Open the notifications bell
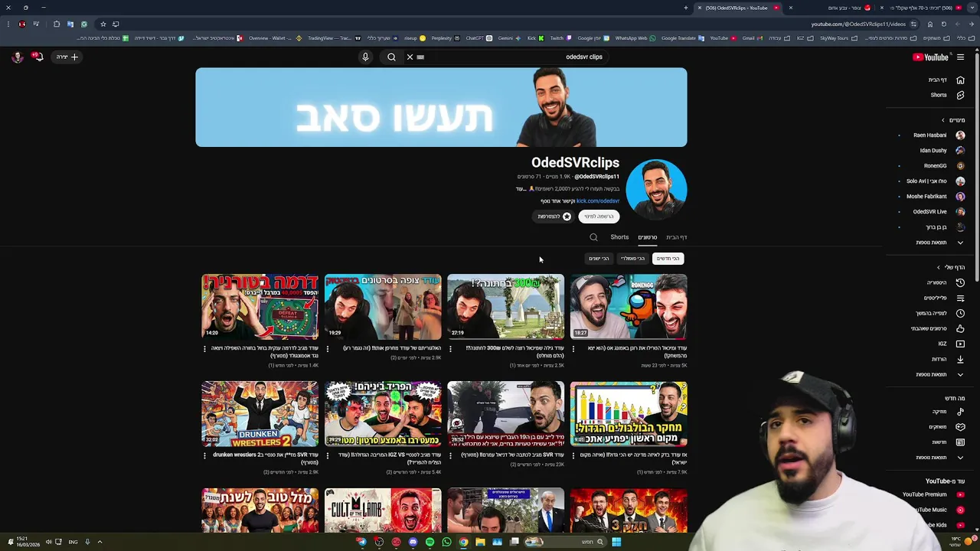This screenshot has width=980, height=551. click(x=37, y=57)
